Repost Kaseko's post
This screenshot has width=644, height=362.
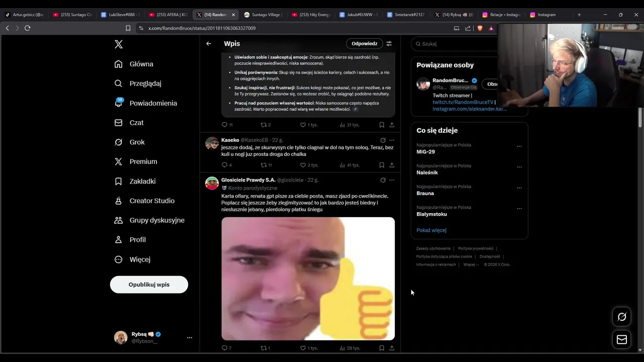[x=266, y=165]
